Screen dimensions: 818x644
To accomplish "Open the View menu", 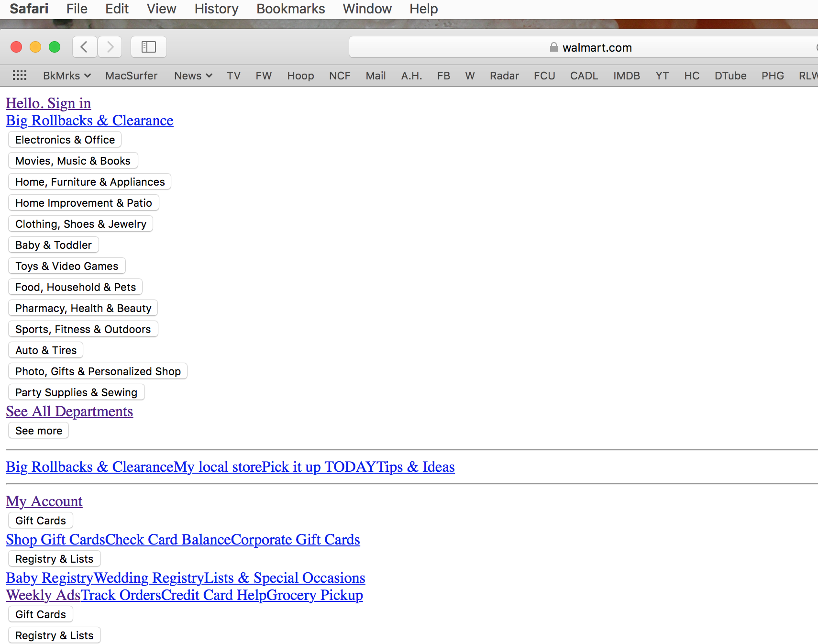I will (162, 9).
